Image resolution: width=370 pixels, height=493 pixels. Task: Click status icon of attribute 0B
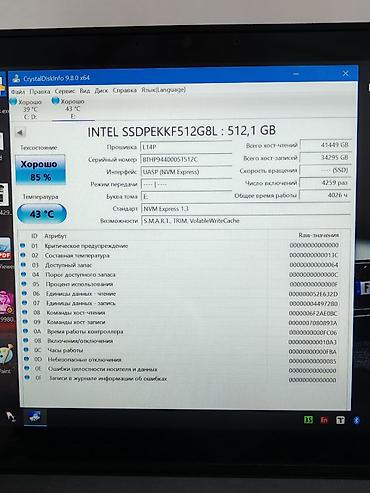tap(26, 340)
